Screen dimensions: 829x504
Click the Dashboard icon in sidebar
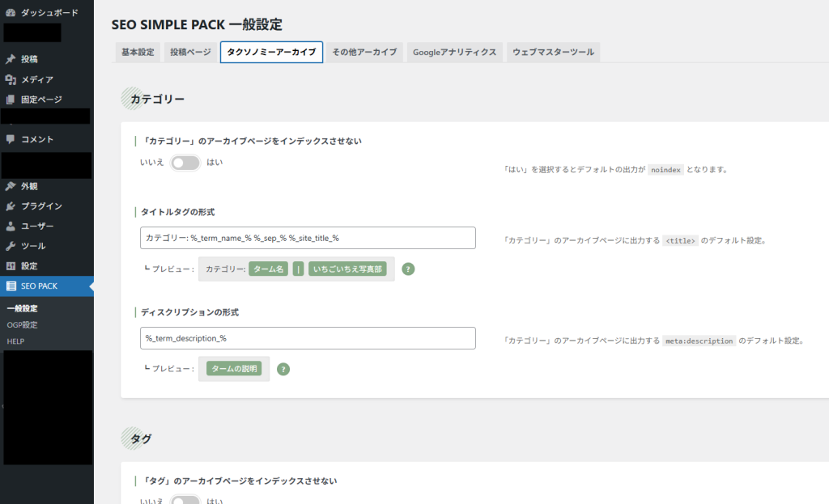point(11,13)
